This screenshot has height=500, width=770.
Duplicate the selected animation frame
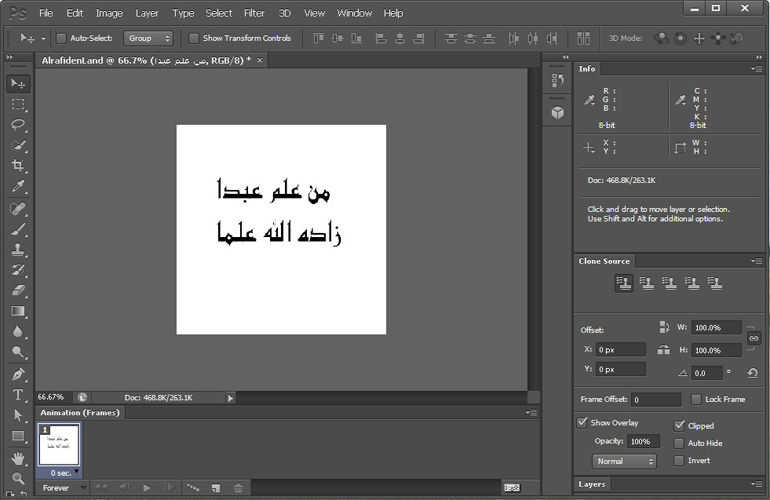[215, 488]
